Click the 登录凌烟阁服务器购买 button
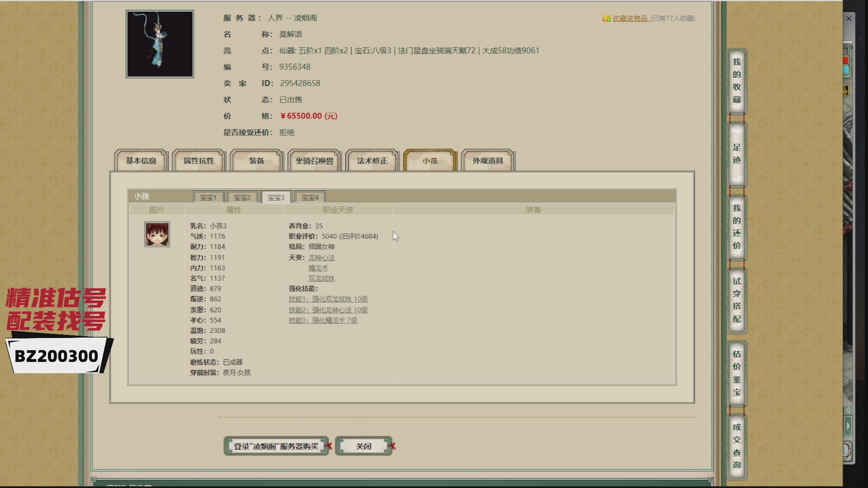The height and width of the screenshot is (488, 868). (276, 446)
